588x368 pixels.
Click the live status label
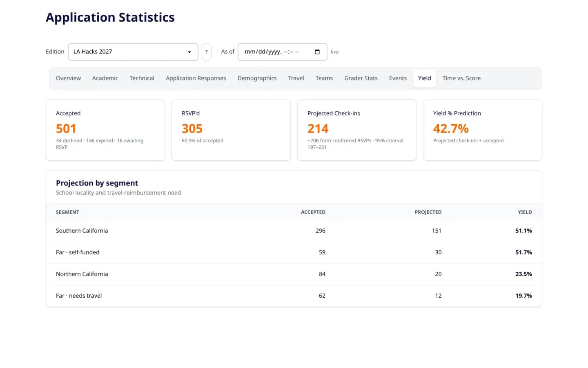pos(334,52)
